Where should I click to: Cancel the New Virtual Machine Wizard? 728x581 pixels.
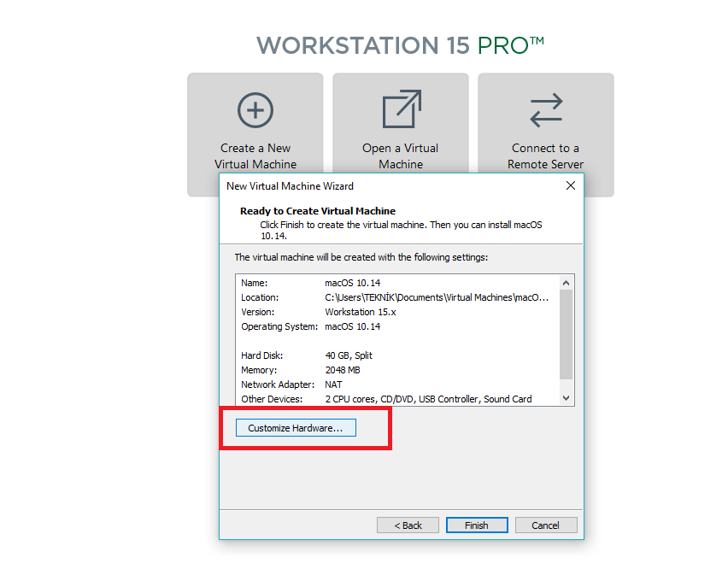(546, 525)
